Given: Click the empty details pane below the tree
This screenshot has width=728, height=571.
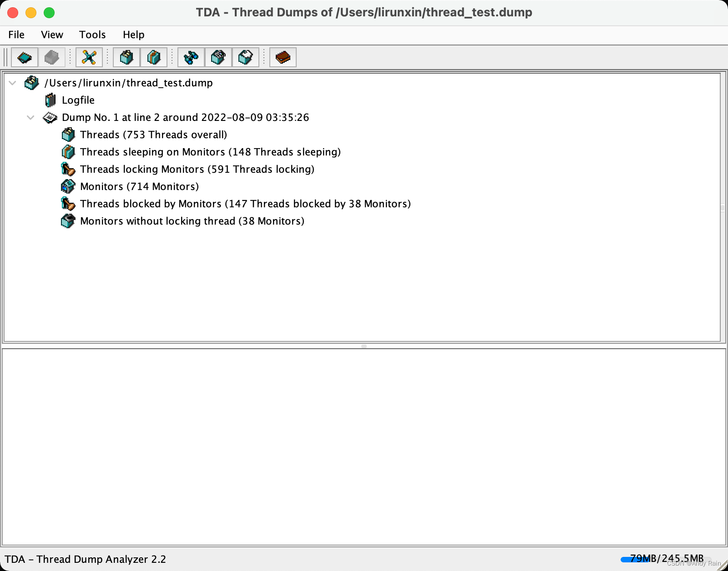Looking at the screenshot, I should pyautogui.click(x=364, y=447).
